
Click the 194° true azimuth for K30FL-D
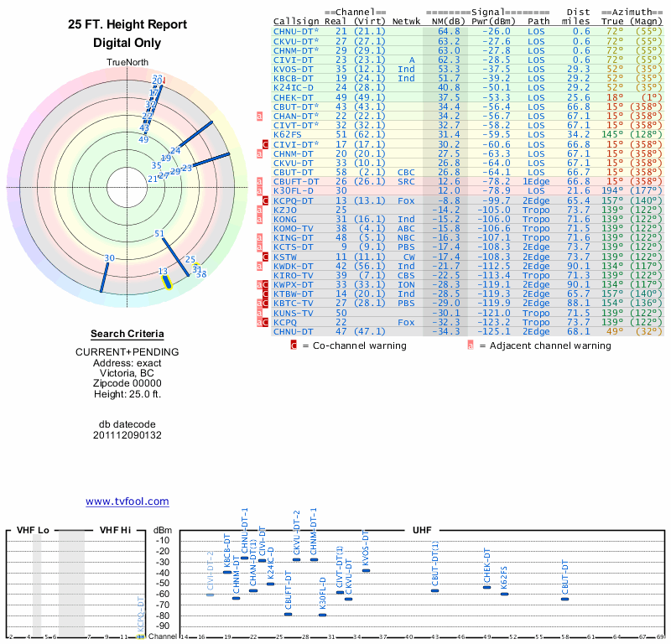611,191
